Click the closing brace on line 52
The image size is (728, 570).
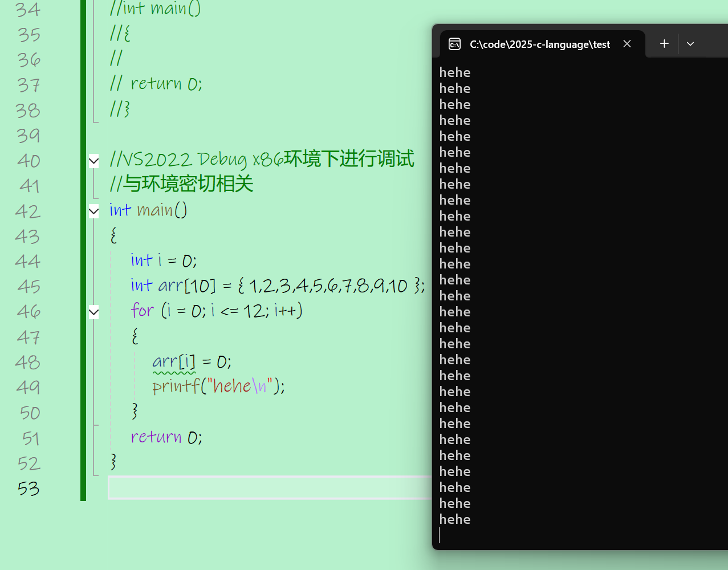[113, 462]
